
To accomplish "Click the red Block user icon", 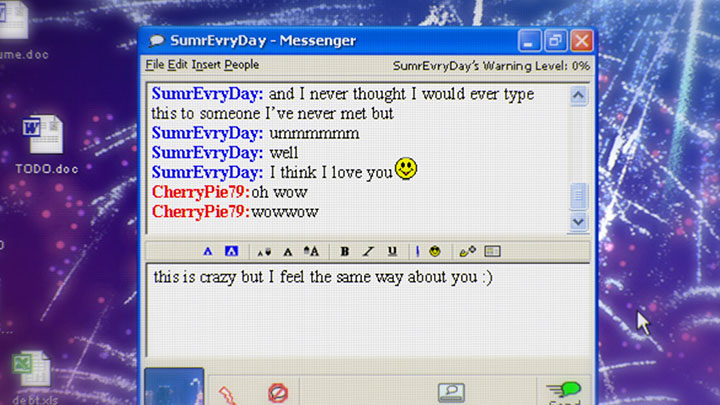I will (278, 392).
